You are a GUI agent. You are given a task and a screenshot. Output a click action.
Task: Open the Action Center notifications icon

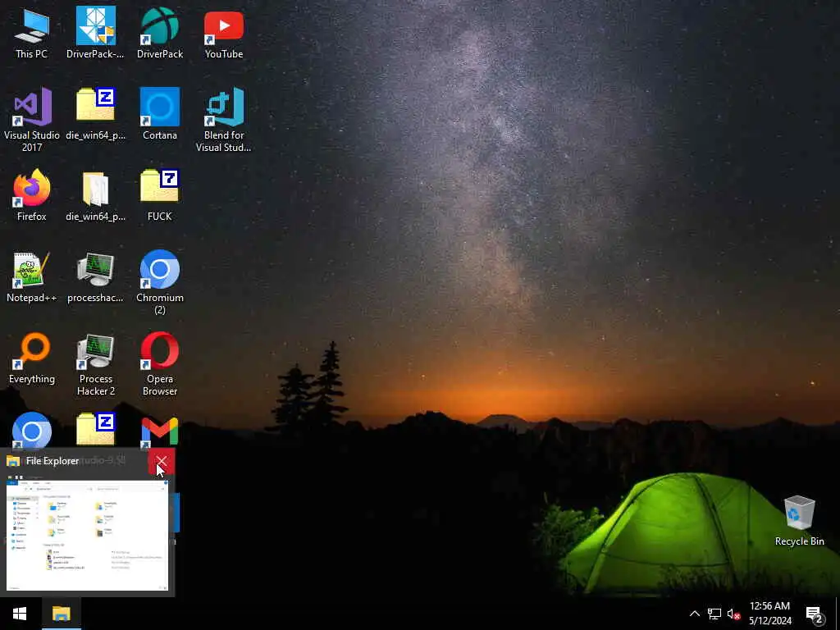tap(815, 614)
